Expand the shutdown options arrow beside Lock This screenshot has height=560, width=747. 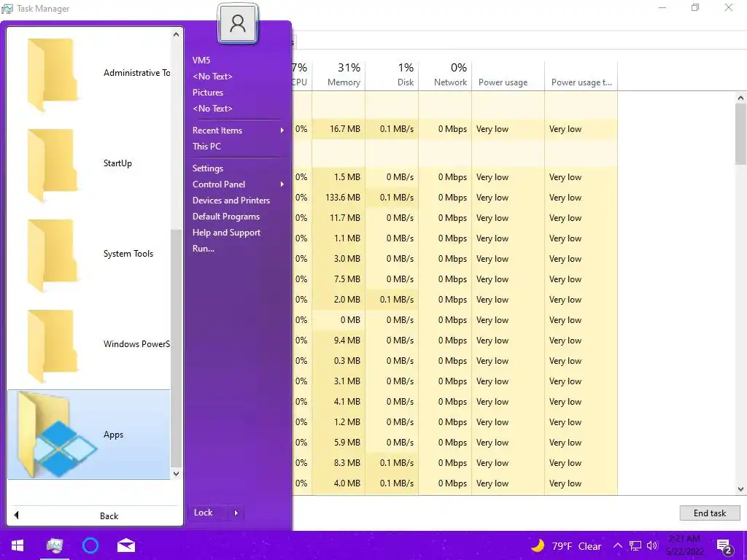(x=236, y=513)
